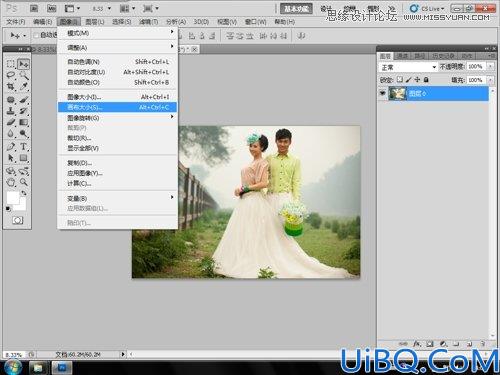Toggle lock transparent pixels in Layers panel
The width and height of the screenshot is (500, 375).
pyautogui.click(x=399, y=80)
